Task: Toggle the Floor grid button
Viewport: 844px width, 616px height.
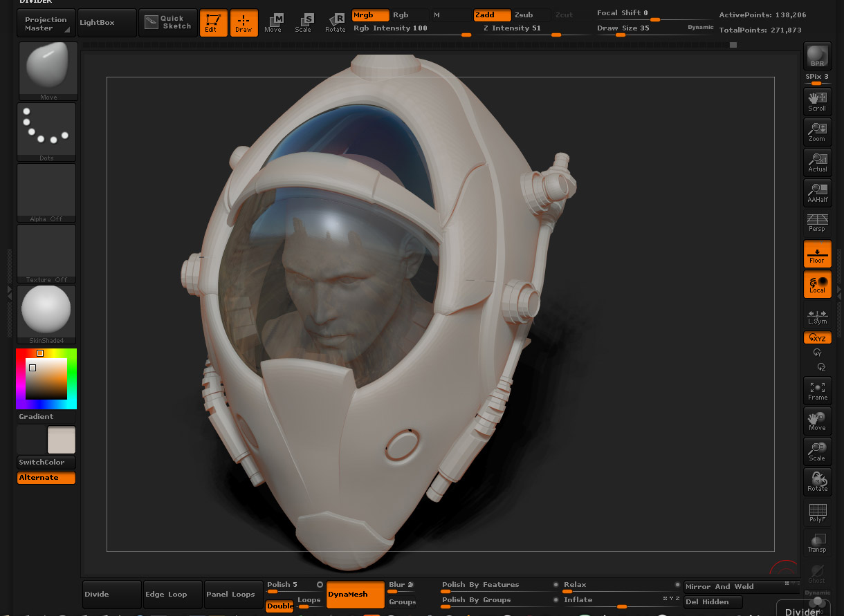Action: point(817,254)
